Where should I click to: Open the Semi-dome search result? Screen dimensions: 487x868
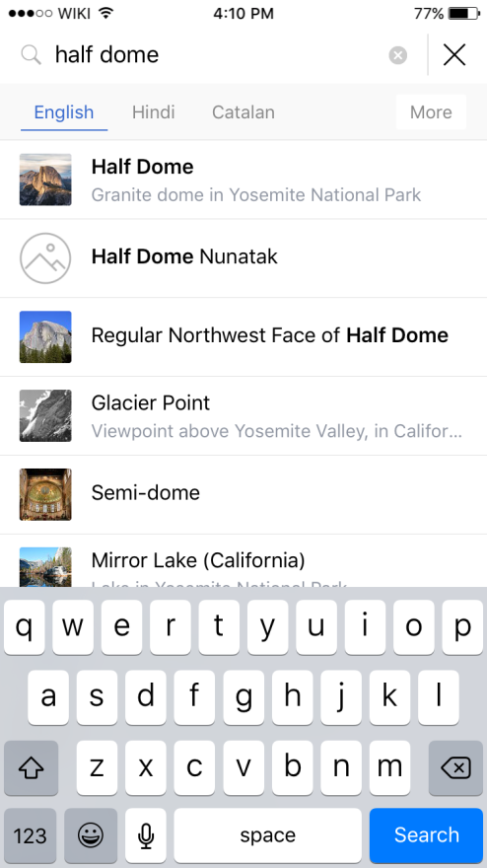pyautogui.click(x=243, y=494)
